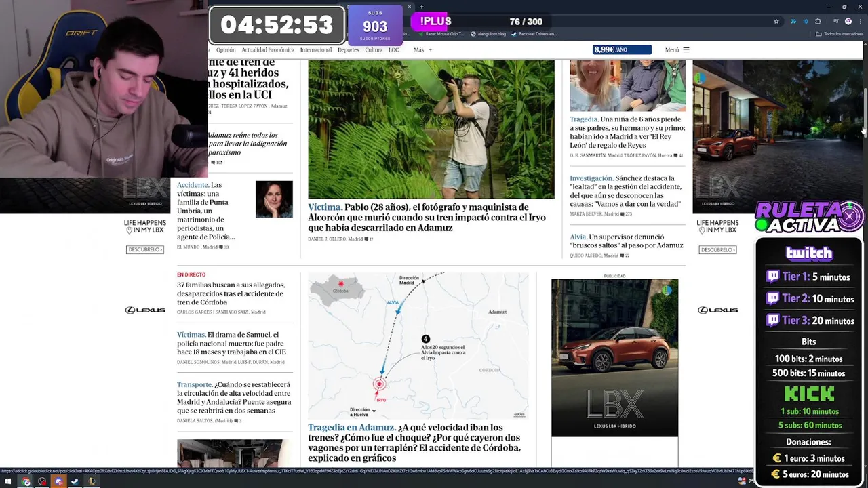Open the train route map graphic
The height and width of the screenshot is (488, 868).
[x=418, y=346]
